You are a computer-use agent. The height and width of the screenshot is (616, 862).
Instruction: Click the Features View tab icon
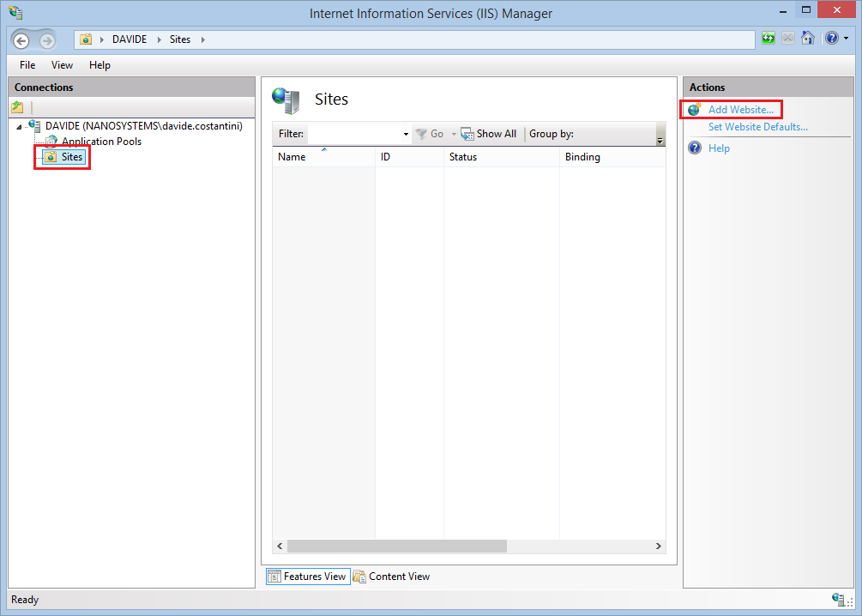274,577
